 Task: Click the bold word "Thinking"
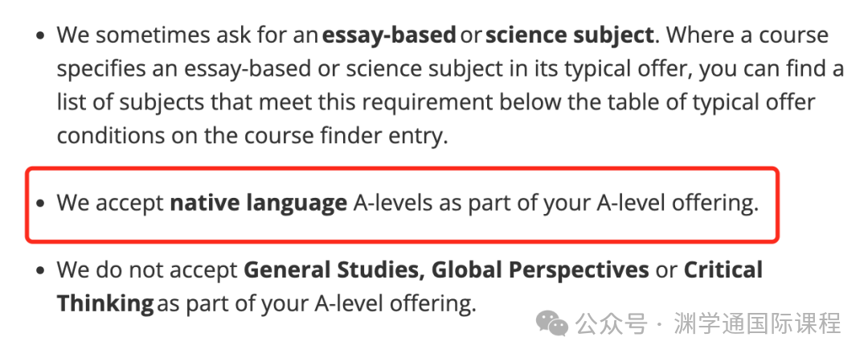point(104,304)
